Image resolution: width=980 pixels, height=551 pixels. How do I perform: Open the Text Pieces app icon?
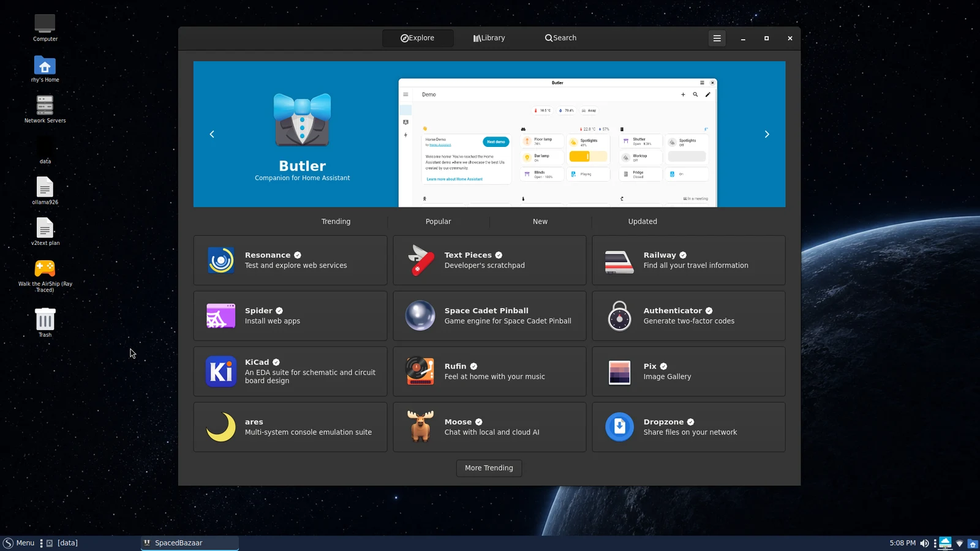point(420,260)
